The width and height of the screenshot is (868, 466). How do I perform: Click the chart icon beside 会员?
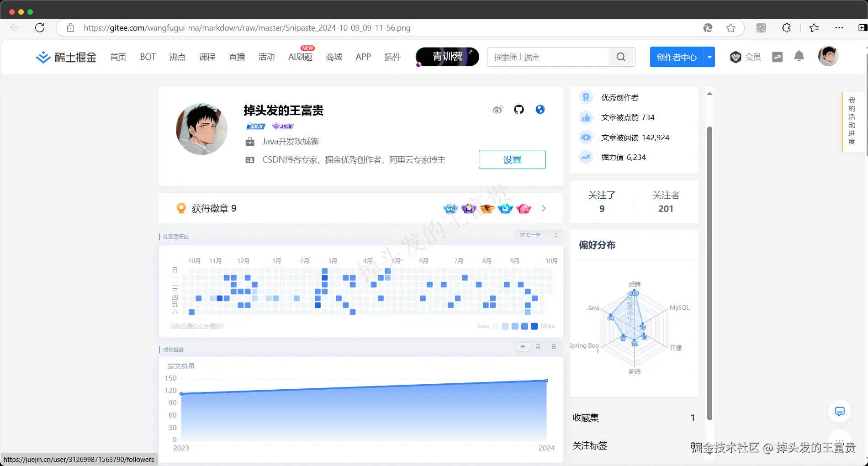click(x=777, y=57)
